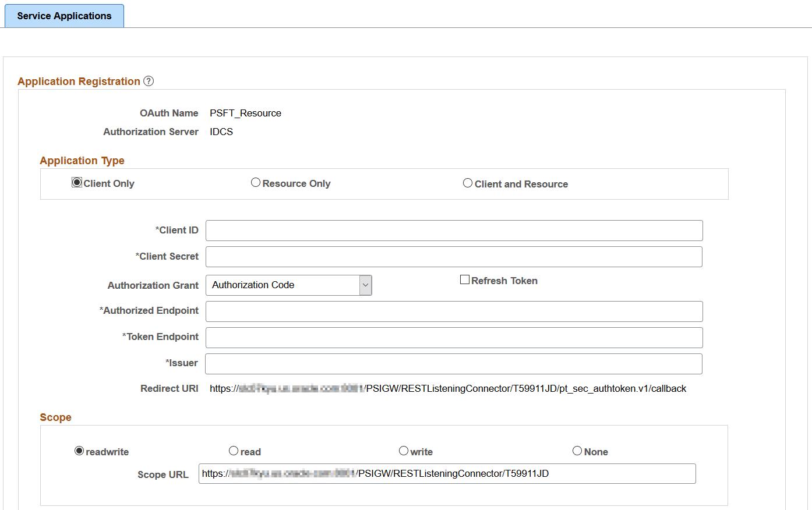Image resolution: width=812 pixels, height=510 pixels.
Task: Click the OAuth Name value PSFT_Resource
Action: (245, 113)
